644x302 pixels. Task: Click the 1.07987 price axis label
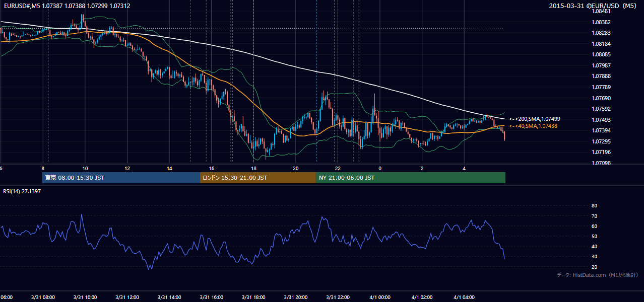[602, 65]
